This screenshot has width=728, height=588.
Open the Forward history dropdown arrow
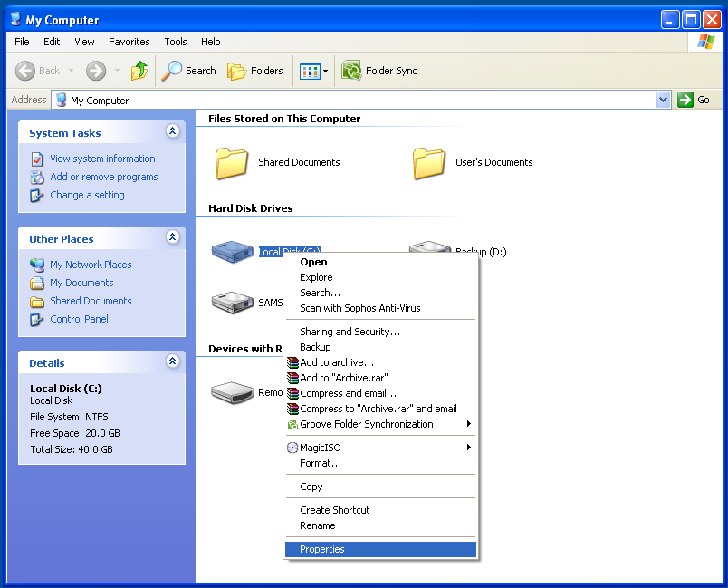click(117, 71)
